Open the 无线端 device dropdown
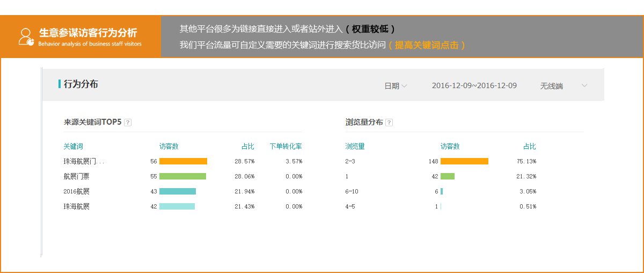 pyautogui.click(x=563, y=86)
